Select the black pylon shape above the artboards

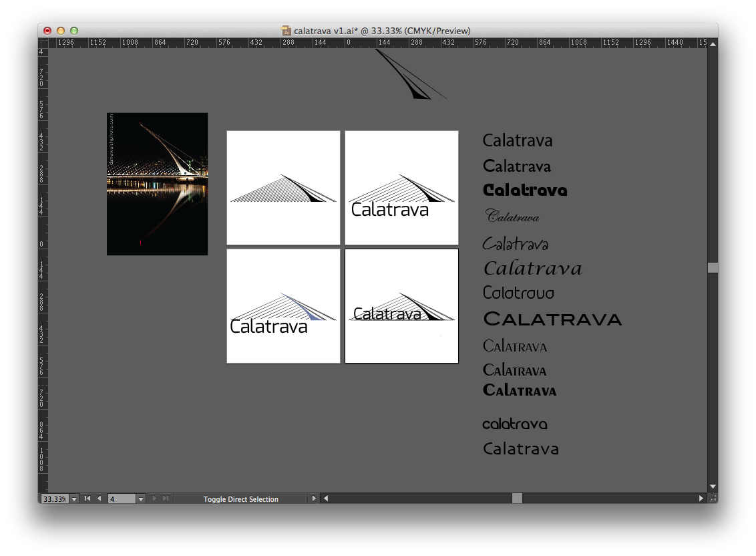pyautogui.click(x=411, y=74)
